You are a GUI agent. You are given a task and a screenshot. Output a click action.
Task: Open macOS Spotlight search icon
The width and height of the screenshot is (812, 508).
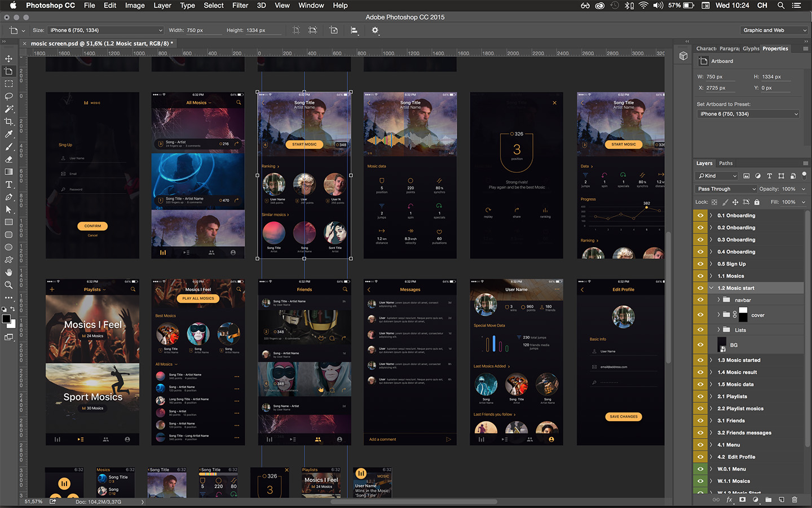tap(781, 5)
